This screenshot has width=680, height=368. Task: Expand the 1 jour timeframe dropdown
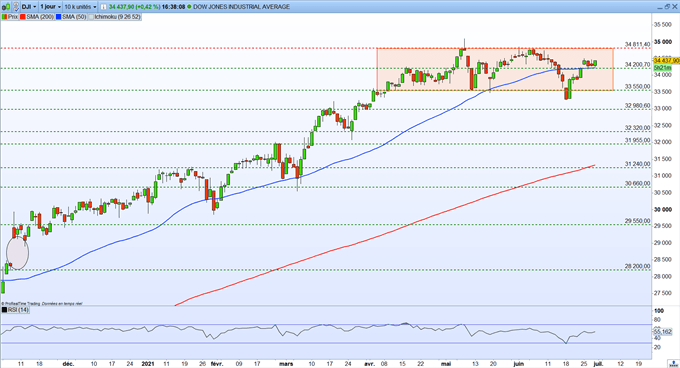pyautogui.click(x=50, y=7)
